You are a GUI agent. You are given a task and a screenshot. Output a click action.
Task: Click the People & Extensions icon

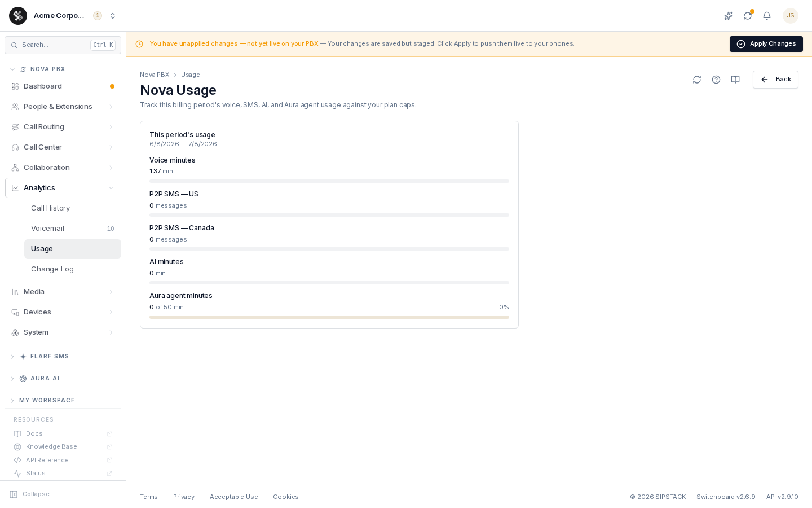pos(15,107)
